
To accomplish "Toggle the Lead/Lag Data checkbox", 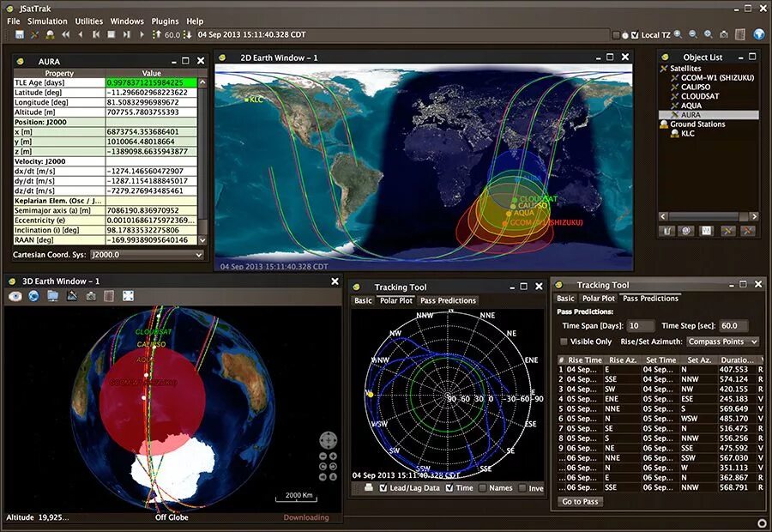I will coord(383,488).
